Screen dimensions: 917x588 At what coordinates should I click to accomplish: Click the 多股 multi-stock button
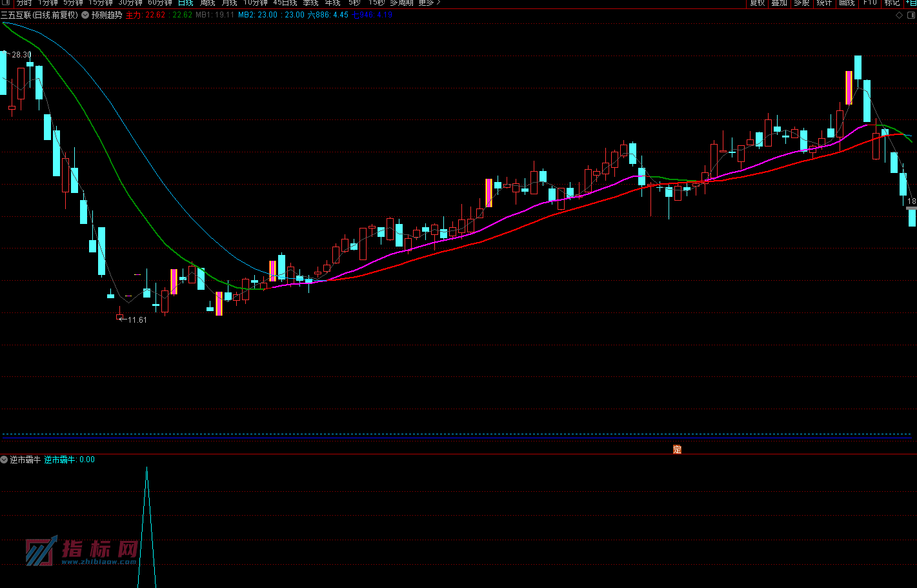coord(802,3)
